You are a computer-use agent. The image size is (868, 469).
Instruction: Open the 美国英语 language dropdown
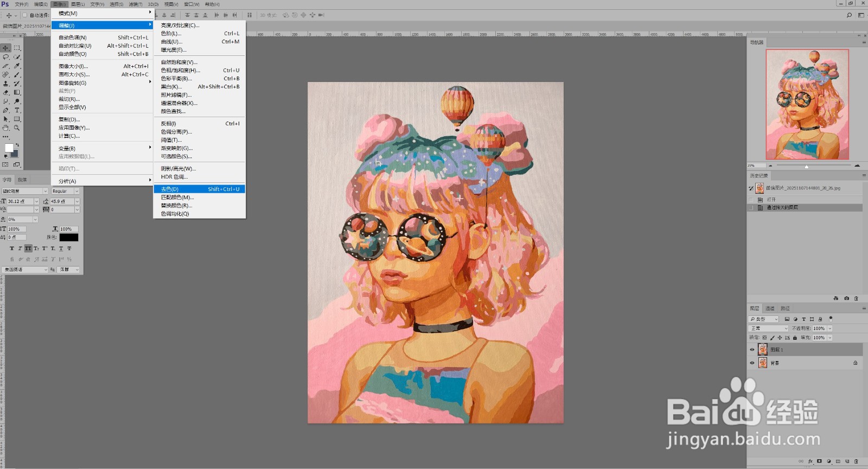25,269
